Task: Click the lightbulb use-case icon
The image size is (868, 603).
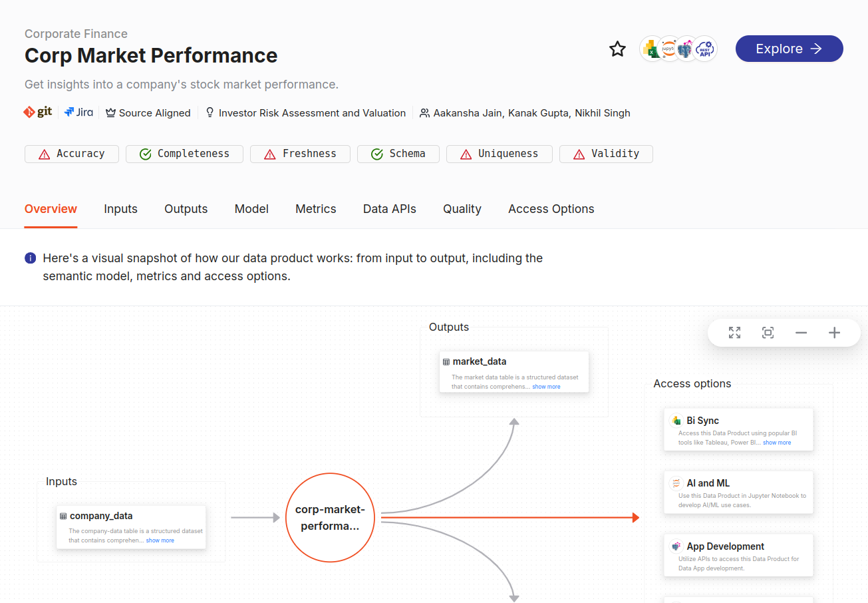Action: tap(210, 113)
